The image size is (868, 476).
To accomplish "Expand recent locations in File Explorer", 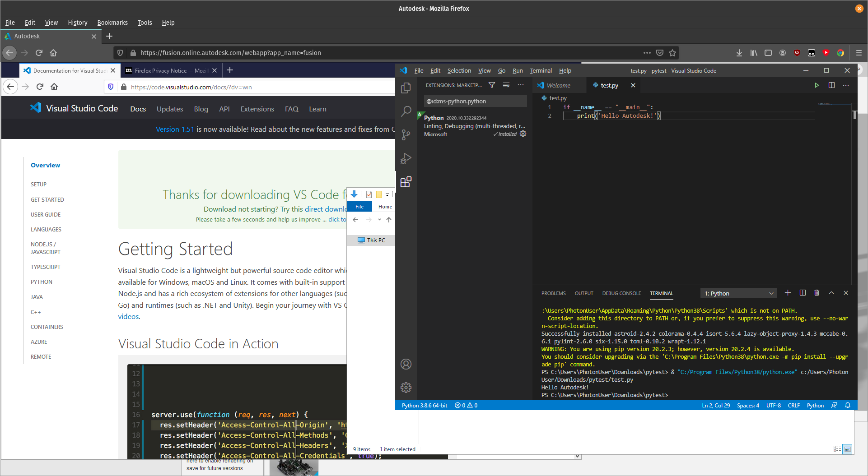I will coord(379,220).
